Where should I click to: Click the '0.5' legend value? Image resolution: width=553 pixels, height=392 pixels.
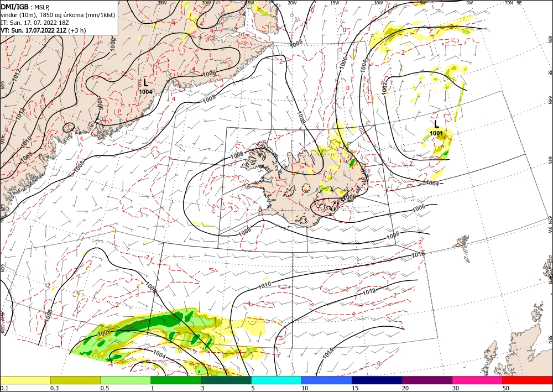105,388
